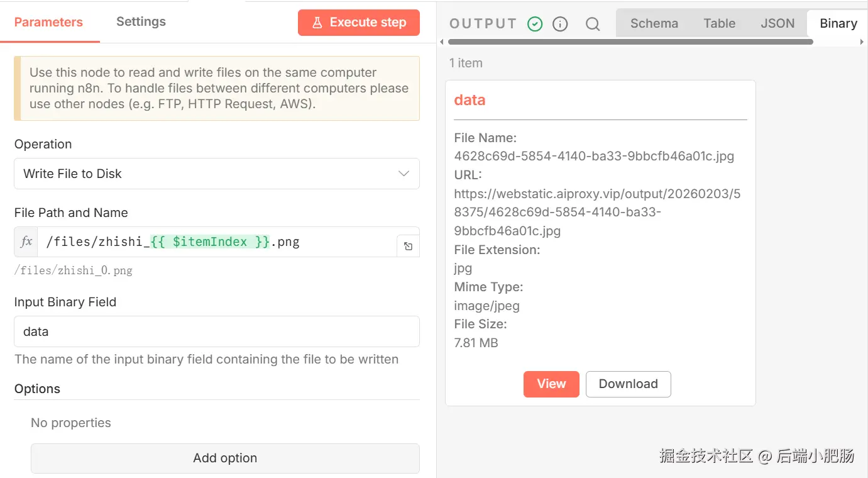Click the left scroll arrow above output
Screen dimensions: 868x478
point(442,42)
